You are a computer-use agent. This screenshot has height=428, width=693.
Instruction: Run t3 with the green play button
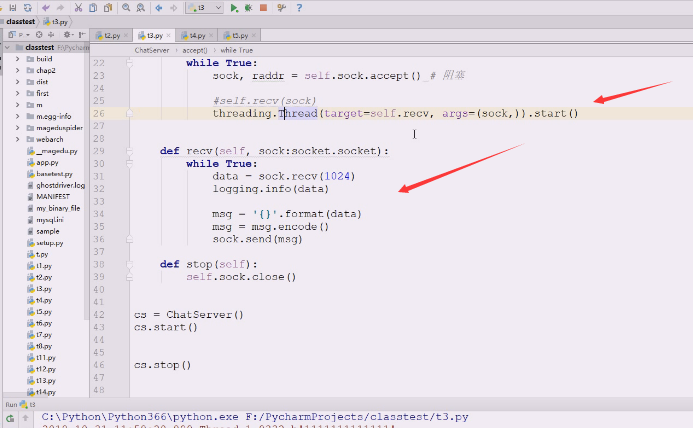click(234, 8)
